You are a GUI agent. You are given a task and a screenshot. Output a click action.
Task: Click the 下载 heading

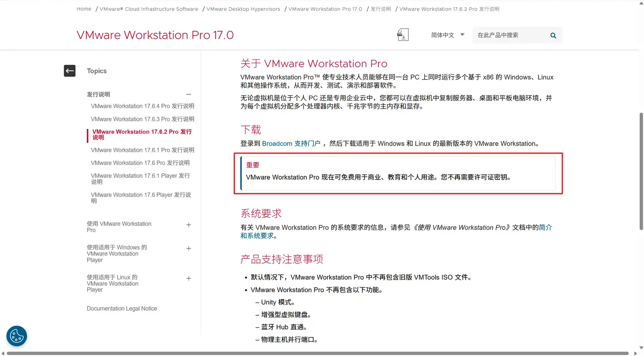(251, 130)
